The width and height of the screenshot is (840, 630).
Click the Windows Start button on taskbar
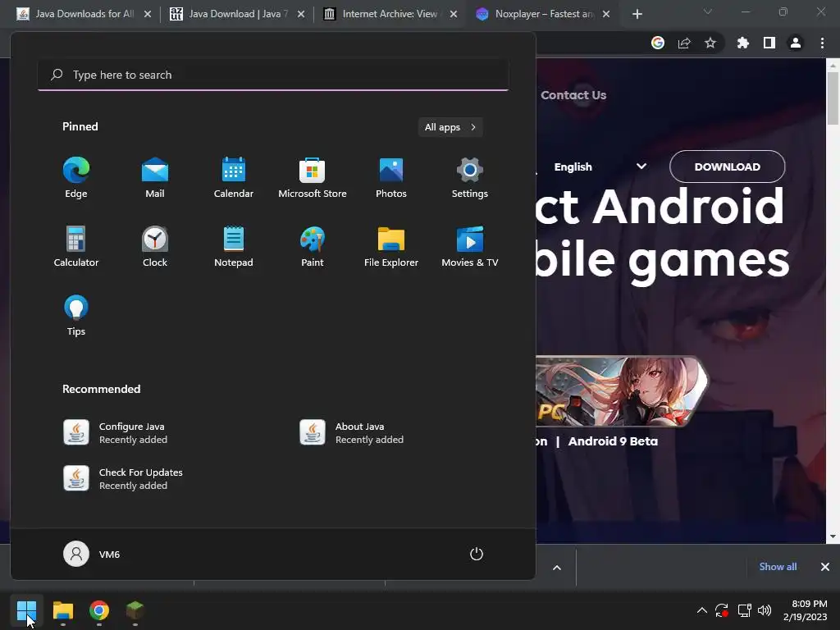[x=26, y=610]
